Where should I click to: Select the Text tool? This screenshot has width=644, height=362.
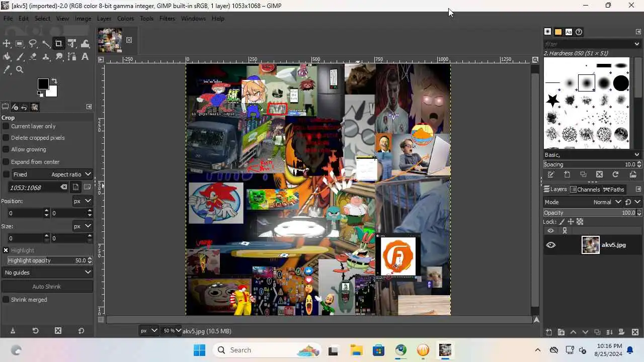click(85, 57)
